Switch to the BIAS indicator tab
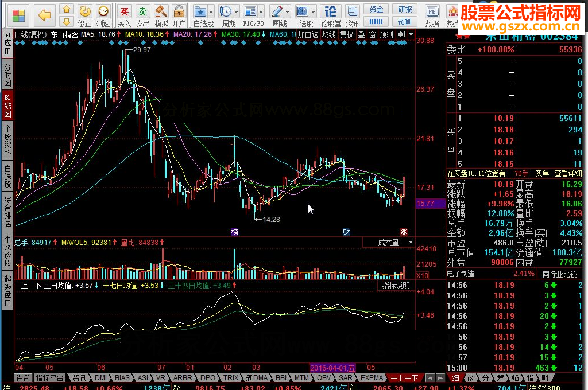This screenshot has height=390, width=588. (122, 377)
